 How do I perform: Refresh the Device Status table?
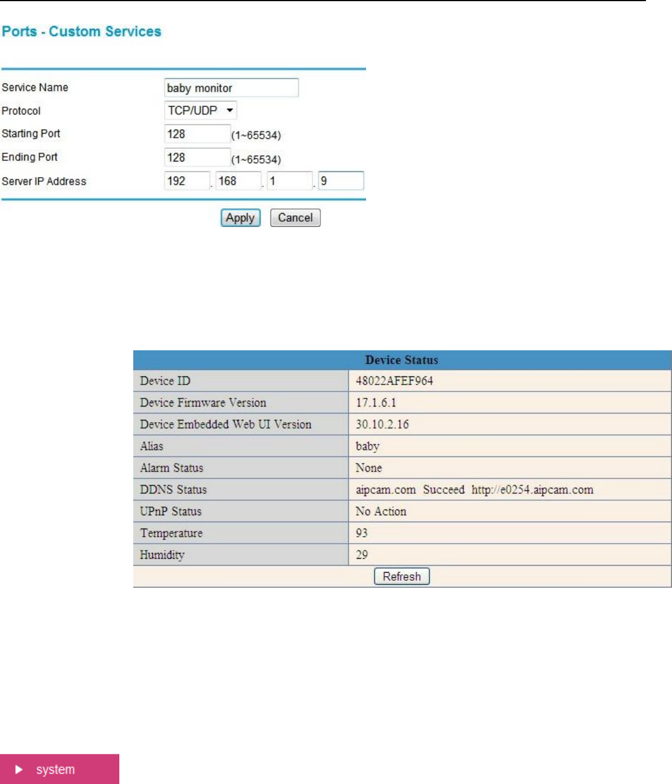click(402, 576)
